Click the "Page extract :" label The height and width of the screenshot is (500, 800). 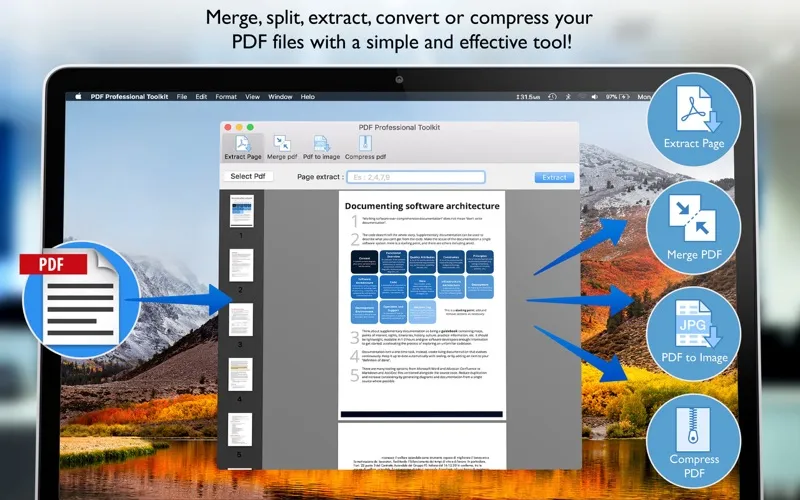(x=320, y=177)
